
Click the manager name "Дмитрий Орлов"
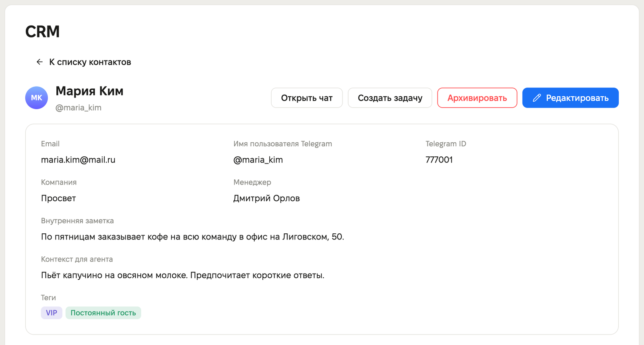[266, 198]
